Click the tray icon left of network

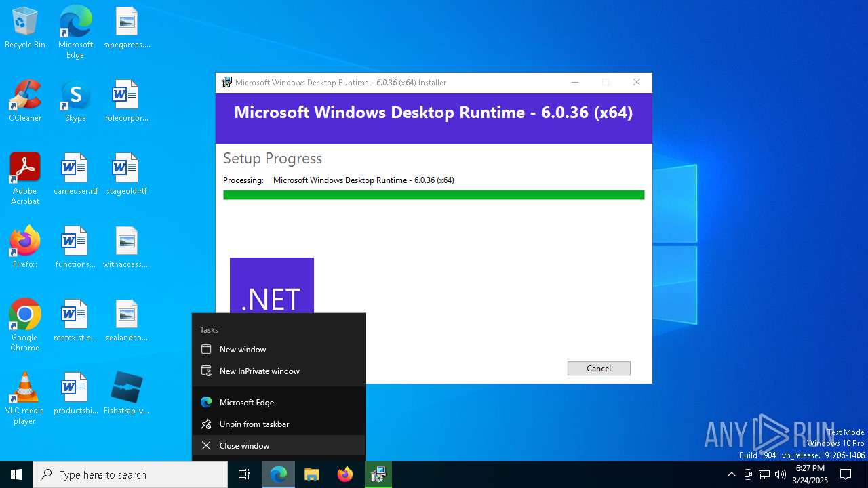(748, 474)
